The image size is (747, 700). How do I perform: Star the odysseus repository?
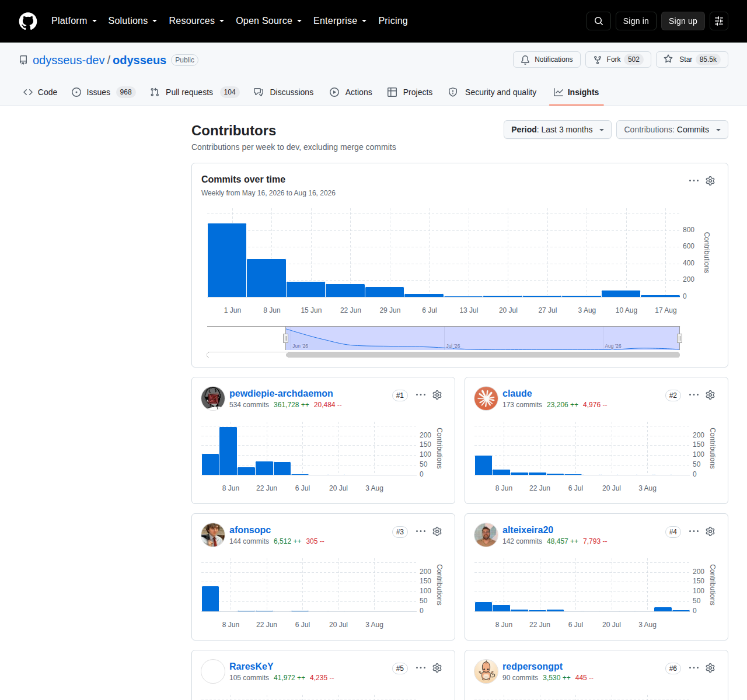(x=692, y=60)
